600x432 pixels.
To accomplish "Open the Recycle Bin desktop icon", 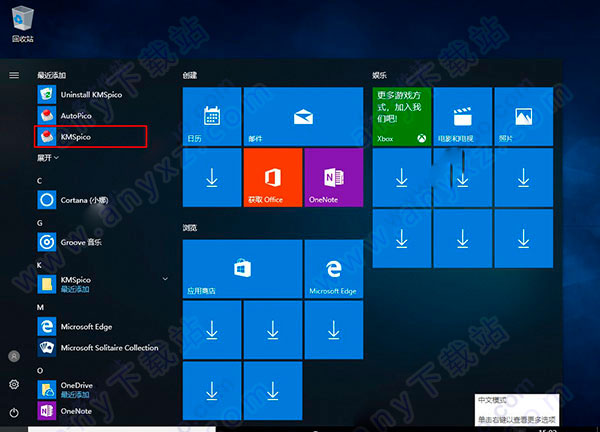I will (23, 24).
